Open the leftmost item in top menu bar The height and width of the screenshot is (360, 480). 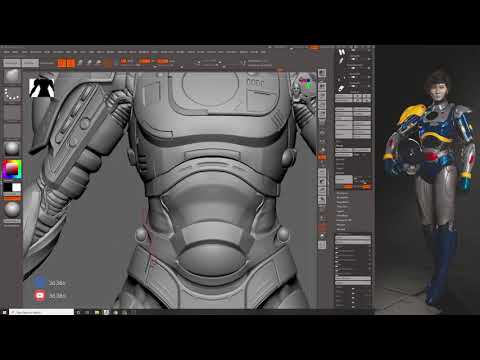click(x=6, y=52)
